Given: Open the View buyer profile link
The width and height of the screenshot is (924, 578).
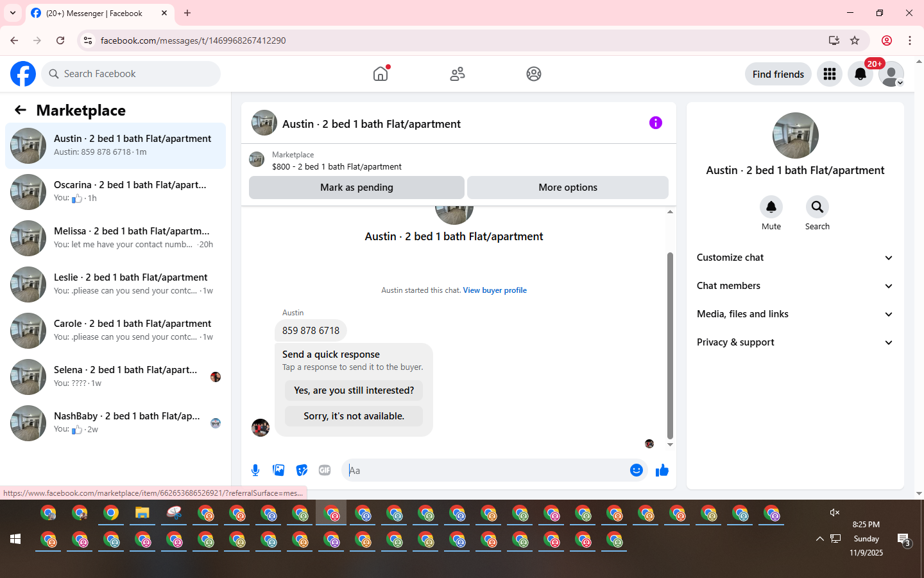Looking at the screenshot, I should [495, 290].
